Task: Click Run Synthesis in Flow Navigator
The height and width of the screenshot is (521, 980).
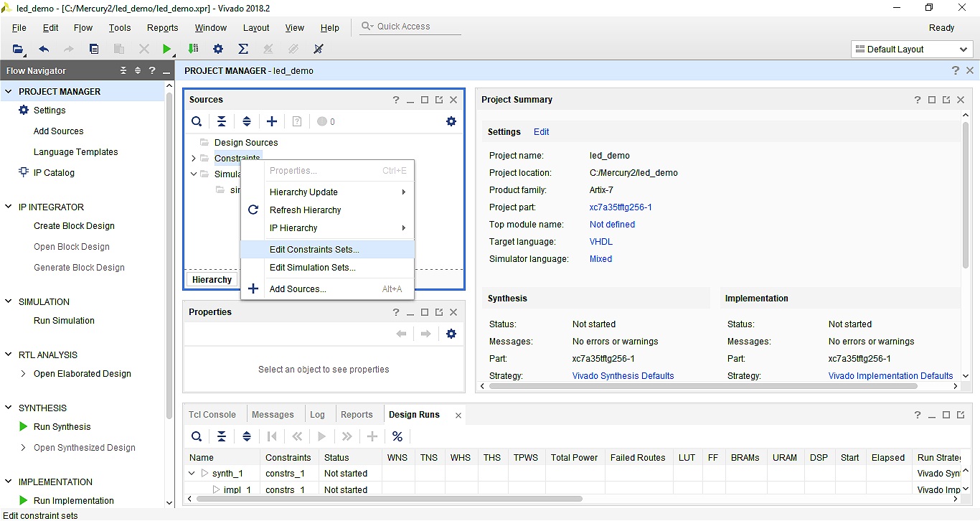Action: (x=62, y=426)
